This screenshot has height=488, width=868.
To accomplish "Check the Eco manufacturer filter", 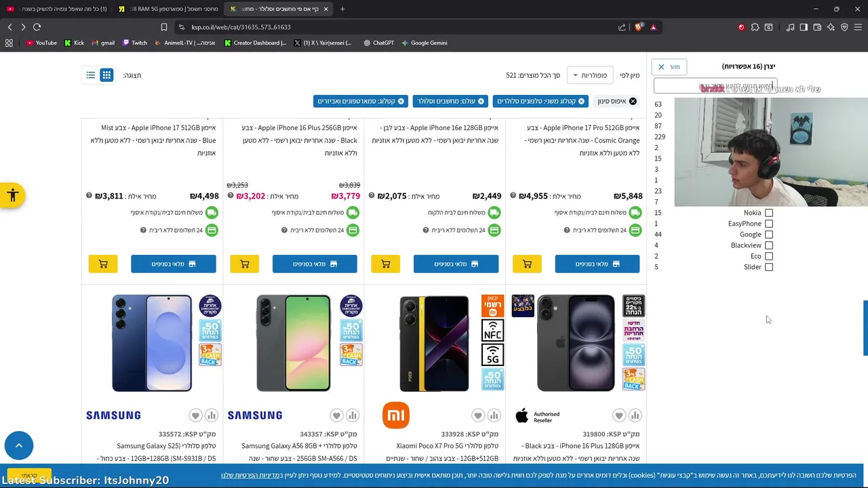I will click(768, 256).
